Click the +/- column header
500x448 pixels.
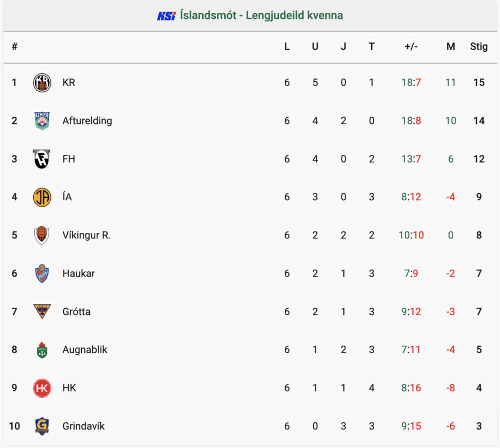(x=411, y=46)
